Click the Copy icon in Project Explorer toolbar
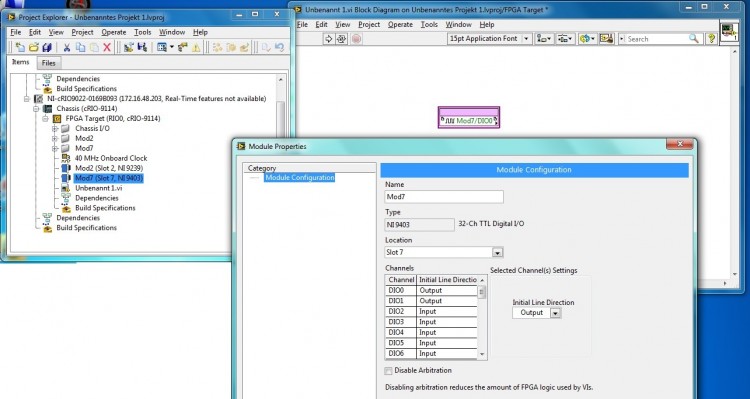Viewport: 750px width, 399px height. [80, 47]
